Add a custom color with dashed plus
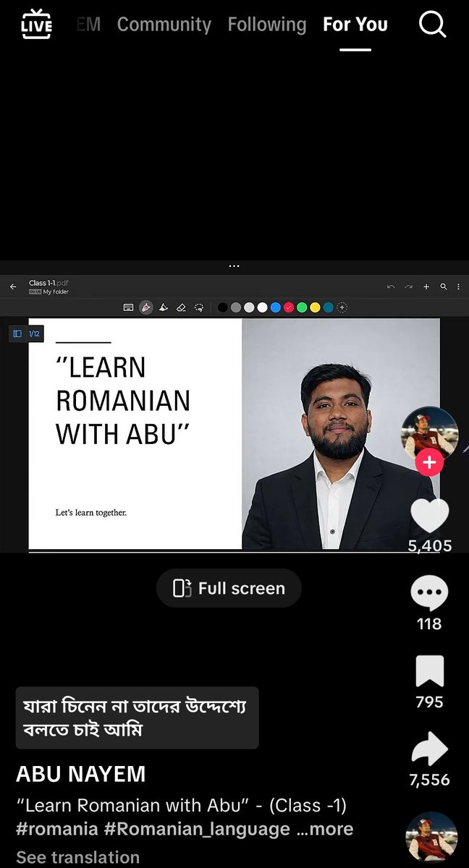Screen dimensions: 469x868 coord(342,307)
